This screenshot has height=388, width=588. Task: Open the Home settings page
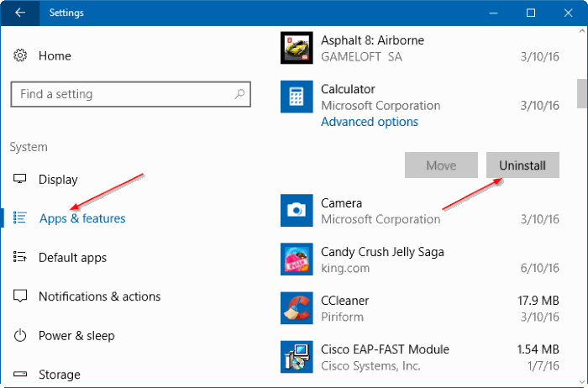[x=55, y=56]
